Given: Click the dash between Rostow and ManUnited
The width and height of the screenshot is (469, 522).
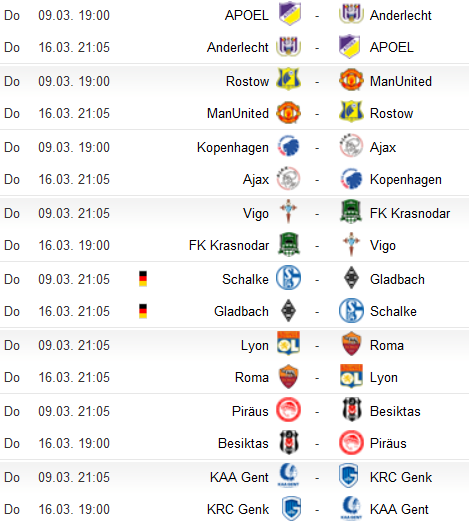Looking at the screenshot, I should coord(317,82).
